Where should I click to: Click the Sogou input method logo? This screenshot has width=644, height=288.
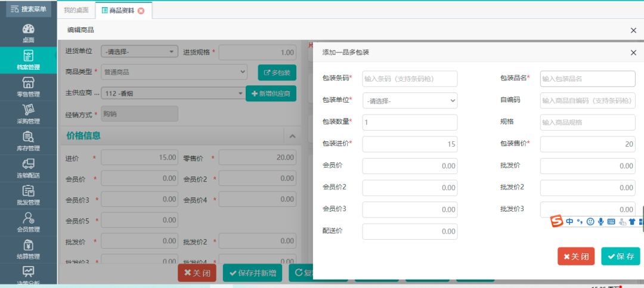(556, 221)
